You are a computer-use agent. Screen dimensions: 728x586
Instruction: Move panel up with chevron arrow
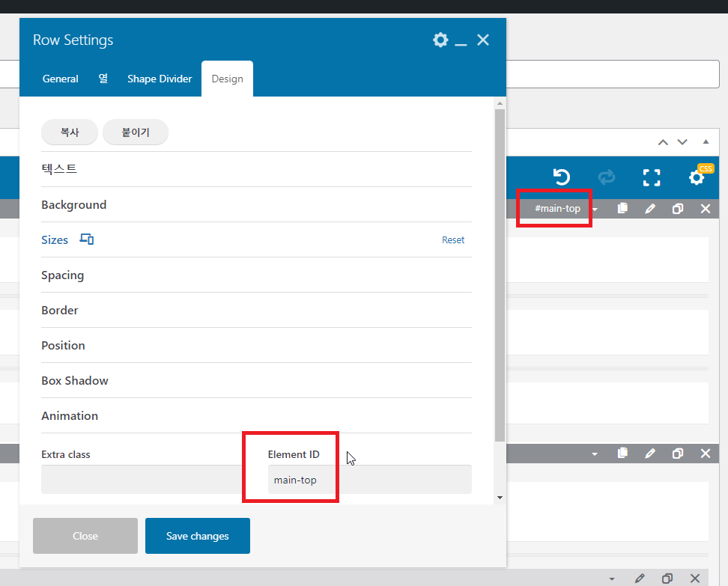pos(663,142)
